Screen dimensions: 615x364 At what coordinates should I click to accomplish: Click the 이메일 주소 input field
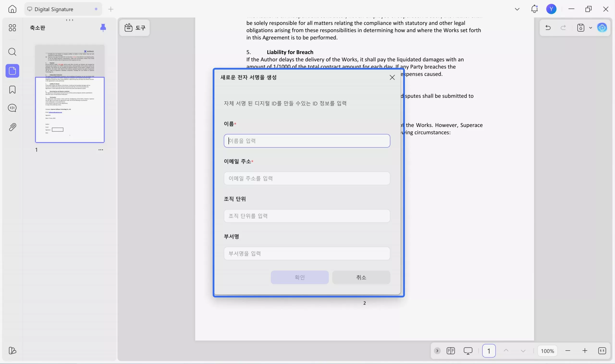coord(307,178)
